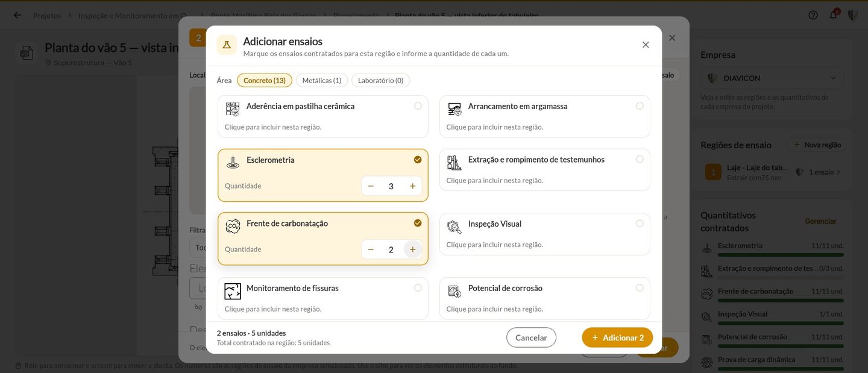Close the region dialog behind
Screen dimensions: 868x373
pos(672,38)
